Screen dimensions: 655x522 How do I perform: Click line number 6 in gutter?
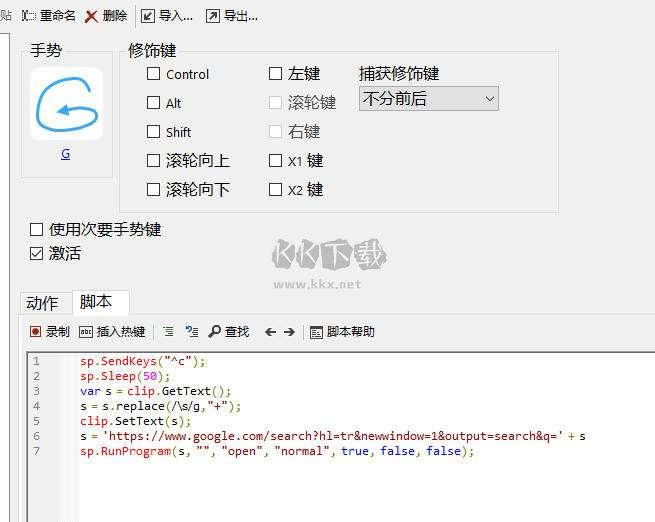(x=37, y=436)
